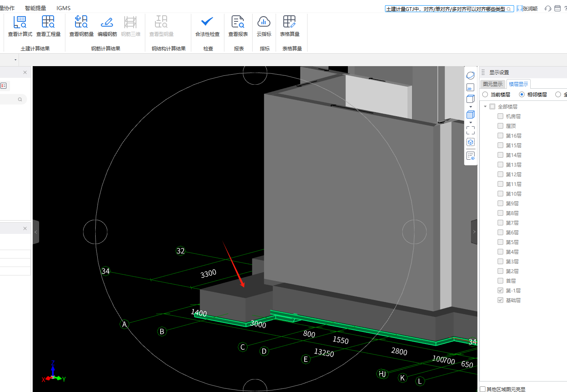Click magnifier in left panel search
The width and height of the screenshot is (567, 392).
20,99
